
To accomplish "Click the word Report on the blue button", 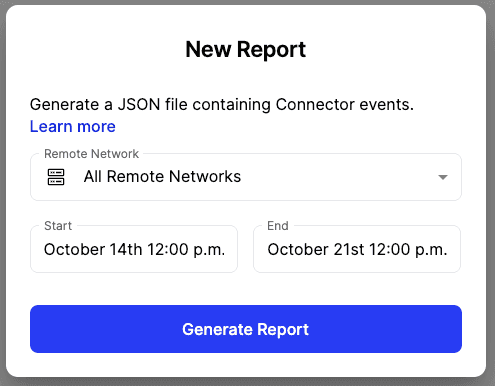I will tap(283, 330).
